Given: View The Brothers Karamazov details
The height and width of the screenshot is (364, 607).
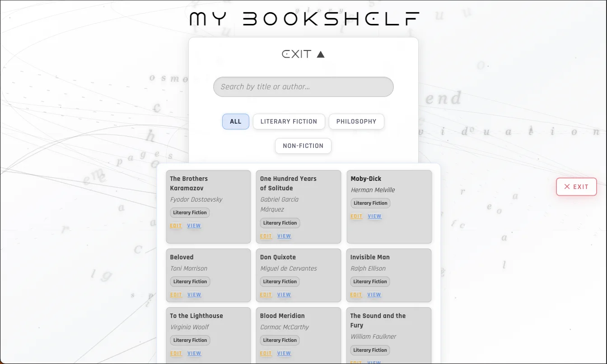Looking at the screenshot, I should [194, 226].
